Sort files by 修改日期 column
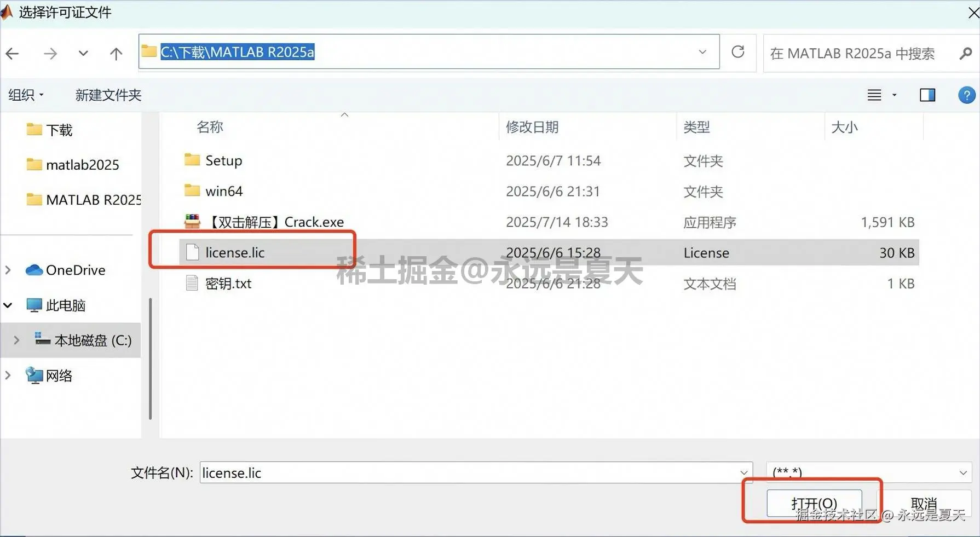This screenshot has height=537, width=980. tap(532, 127)
